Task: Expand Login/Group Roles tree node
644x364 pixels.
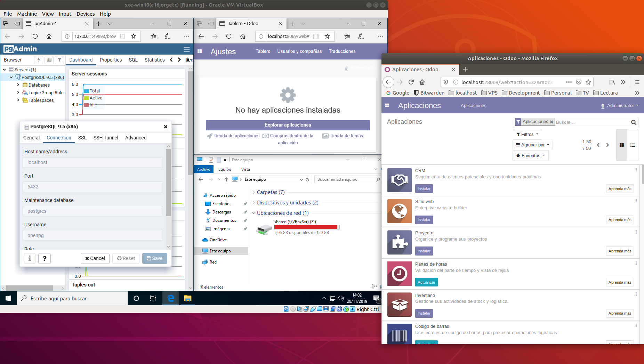Action: point(18,92)
